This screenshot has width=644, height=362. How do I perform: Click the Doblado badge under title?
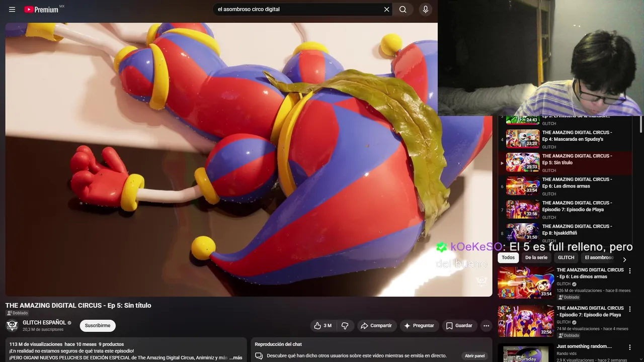pos(17,313)
